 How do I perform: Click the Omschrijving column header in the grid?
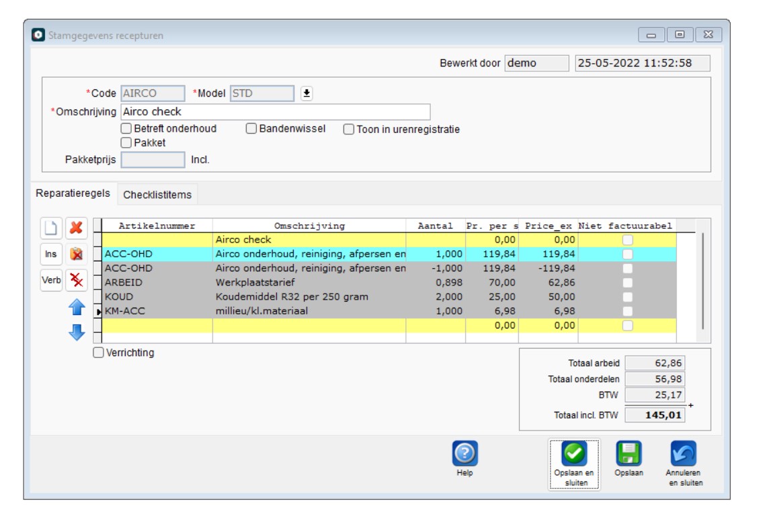point(309,226)
